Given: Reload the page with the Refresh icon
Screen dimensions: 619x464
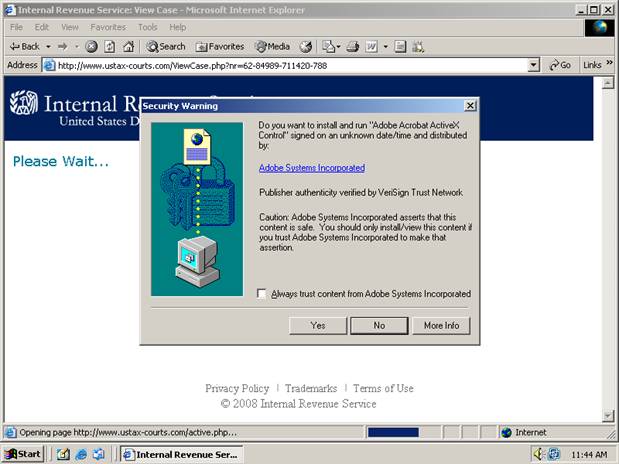Looking at the screenshot, I should point(109,47).
